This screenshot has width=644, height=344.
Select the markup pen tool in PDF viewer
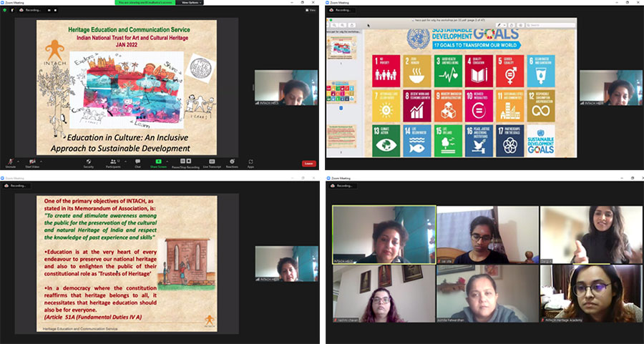pyautogui.click(x=499, y=26)
